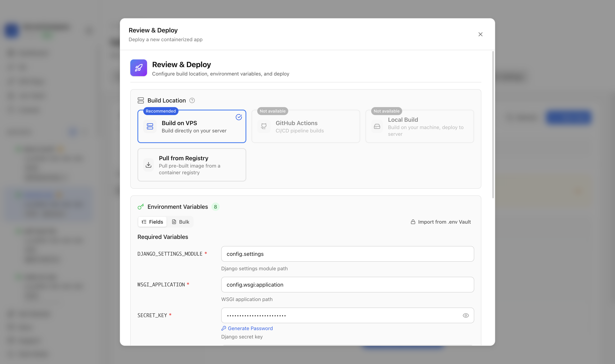
Task: Click the DJANGO_SETTINGS_MODULE label
Action: [170, 254]
